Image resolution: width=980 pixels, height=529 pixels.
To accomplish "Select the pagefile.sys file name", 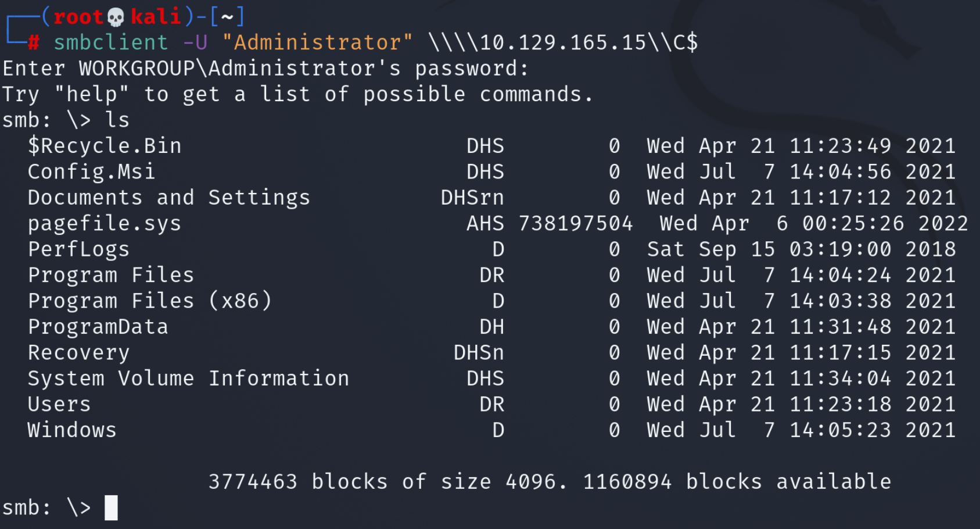I will pyautogui.click(x=105, y=224).
